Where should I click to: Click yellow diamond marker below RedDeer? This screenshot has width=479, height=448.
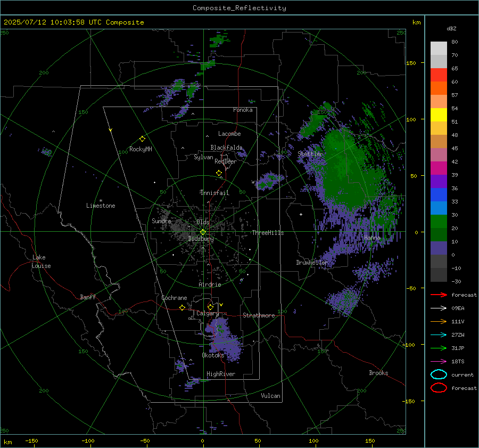coord(219,173)
